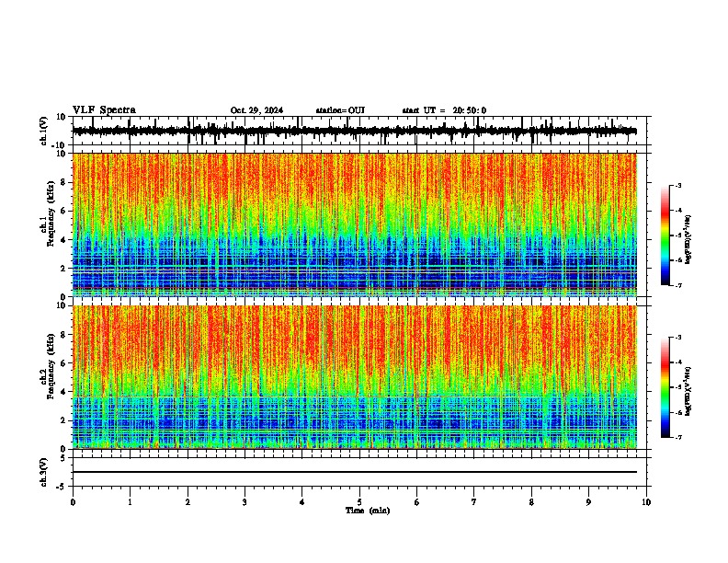Click the "station=OUI" header text
The width and height of the screenshot is (728, 563).
[340, 110]
